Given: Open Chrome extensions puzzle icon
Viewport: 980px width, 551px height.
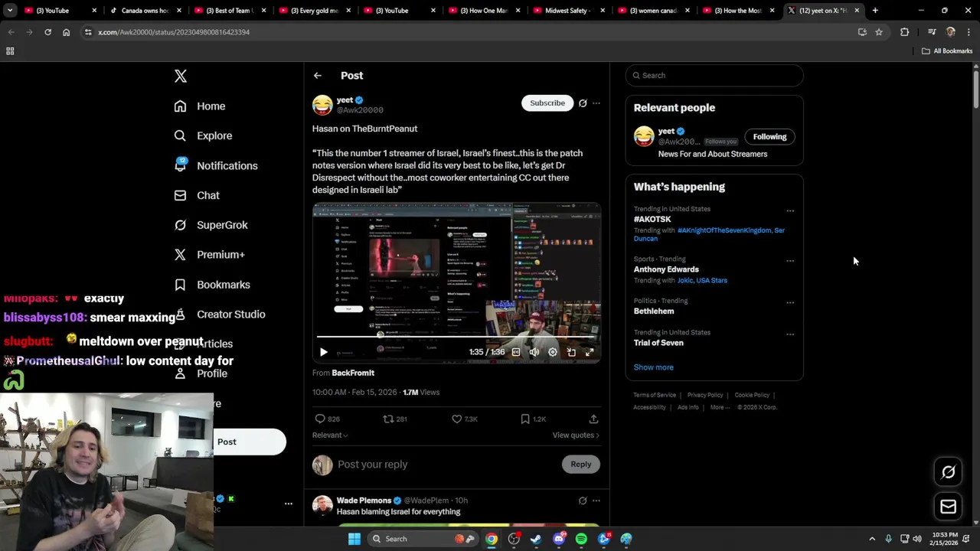Looking at the screenshot, I should 905,32.
